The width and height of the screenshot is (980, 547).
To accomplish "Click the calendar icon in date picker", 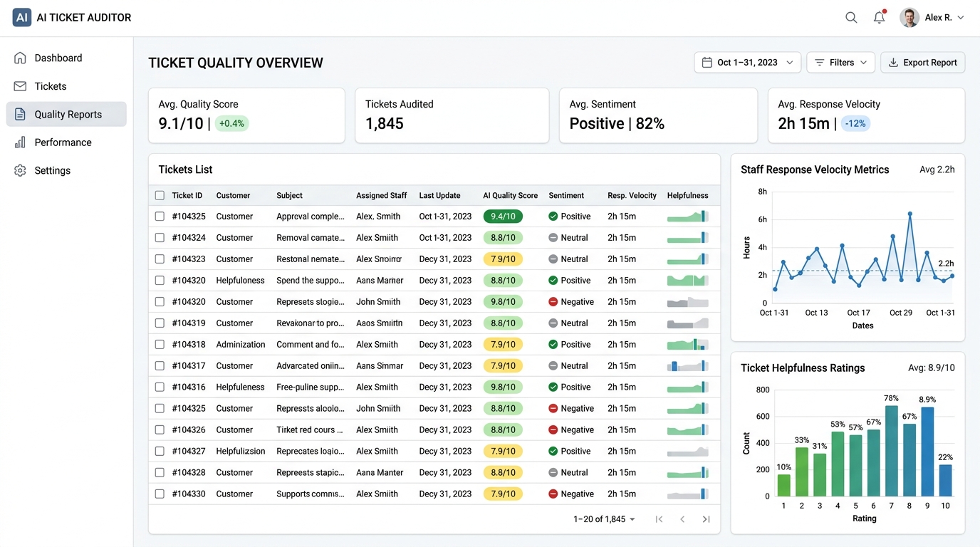I will coord(707,63).
